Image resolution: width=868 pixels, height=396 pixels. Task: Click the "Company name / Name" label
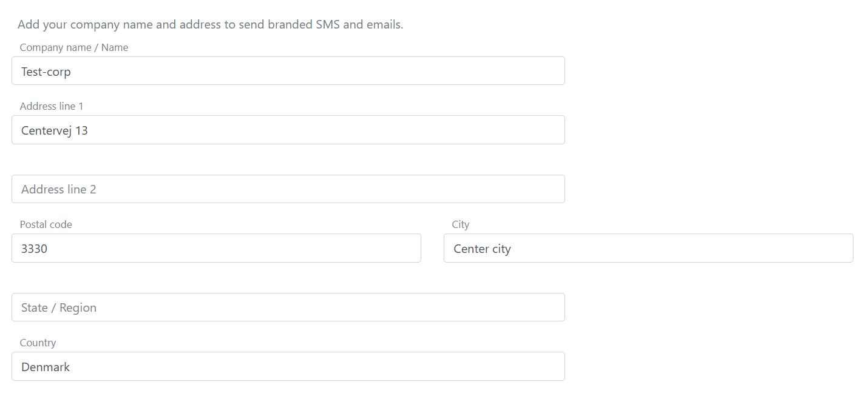74,47
